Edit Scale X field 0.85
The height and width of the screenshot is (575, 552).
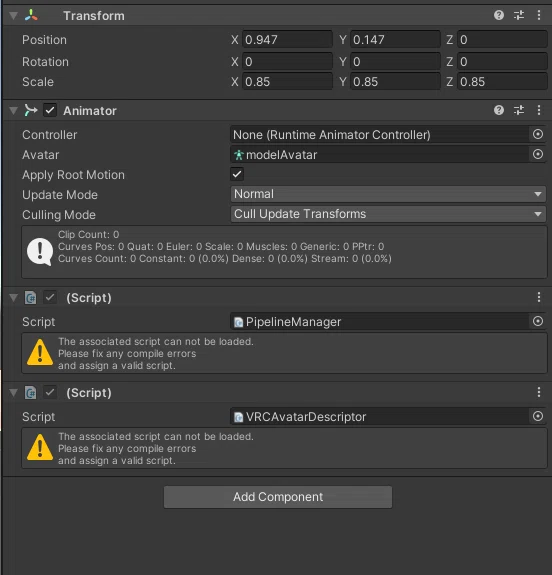pyautogui.click(x=287, y=81)
